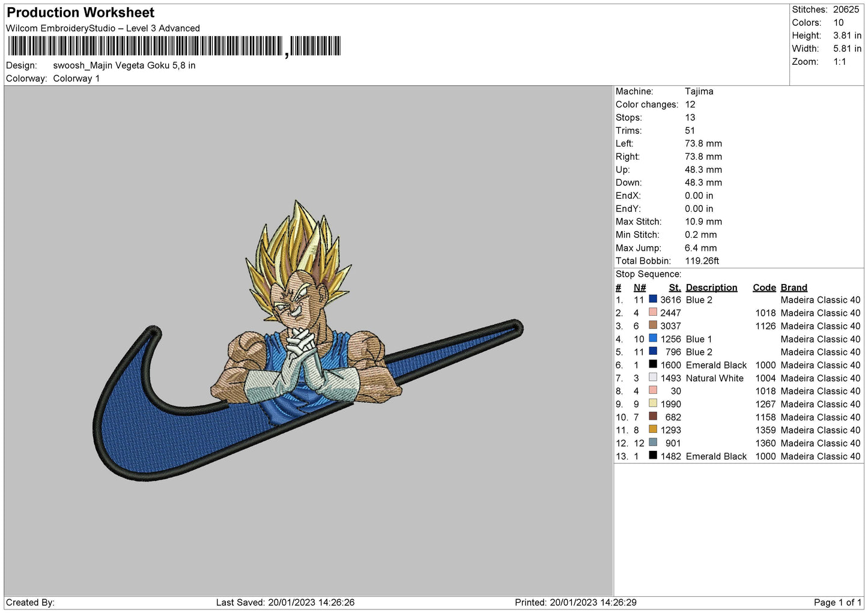Click the brown swatch beside stitch count 3037
This screenshot has height=613, width=868.
[652, 325]
